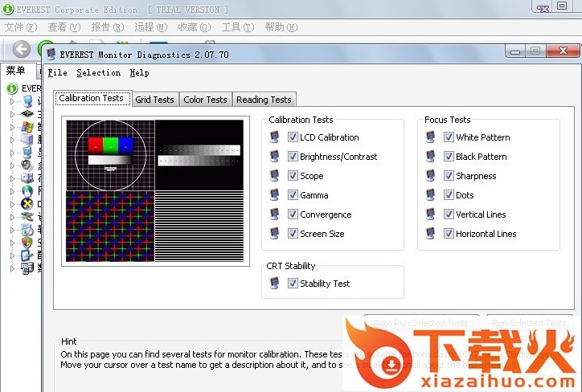Expand the motherboard chip node in the tree

click(12, 114)
